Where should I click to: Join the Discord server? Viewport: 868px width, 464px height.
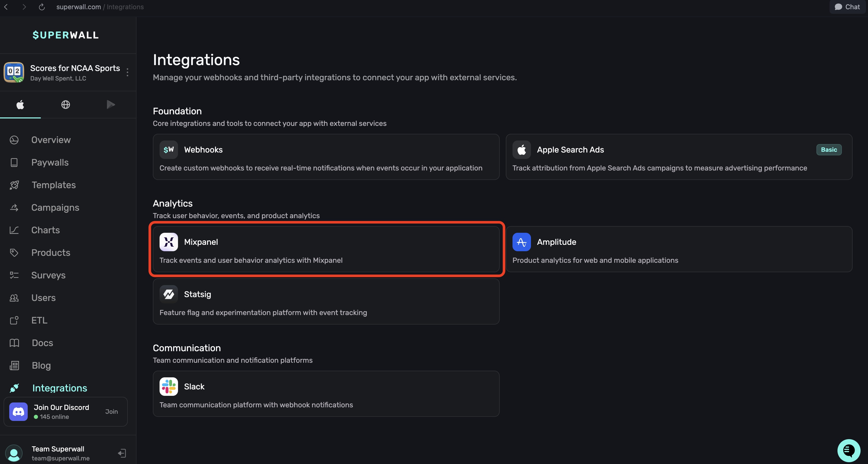111,411
